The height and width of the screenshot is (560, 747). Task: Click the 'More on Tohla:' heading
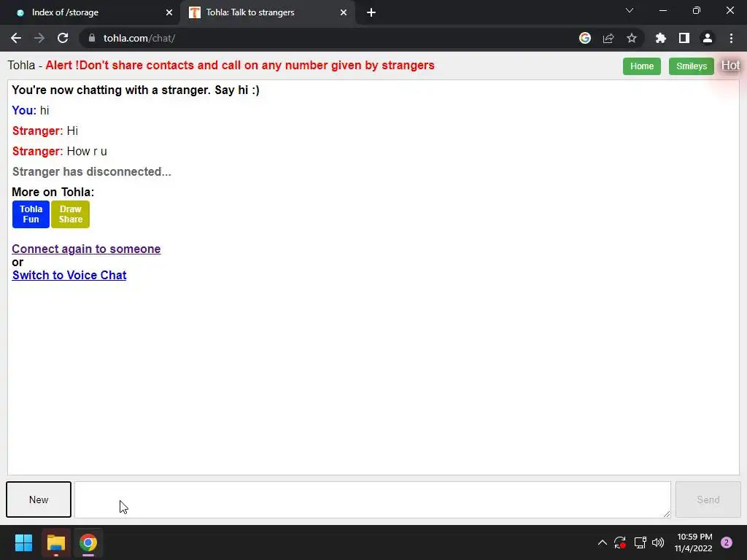[53, 192]
